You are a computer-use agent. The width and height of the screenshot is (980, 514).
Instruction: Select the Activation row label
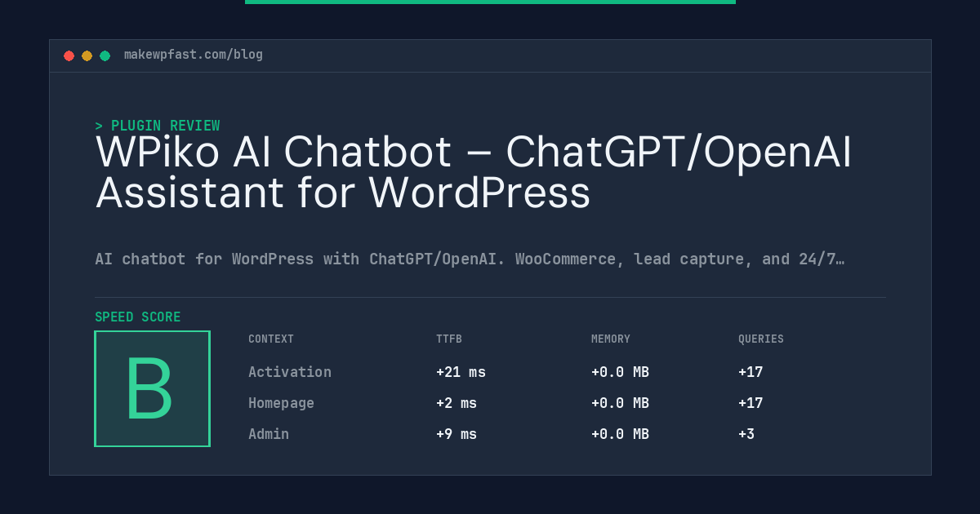tap(290, 372)
